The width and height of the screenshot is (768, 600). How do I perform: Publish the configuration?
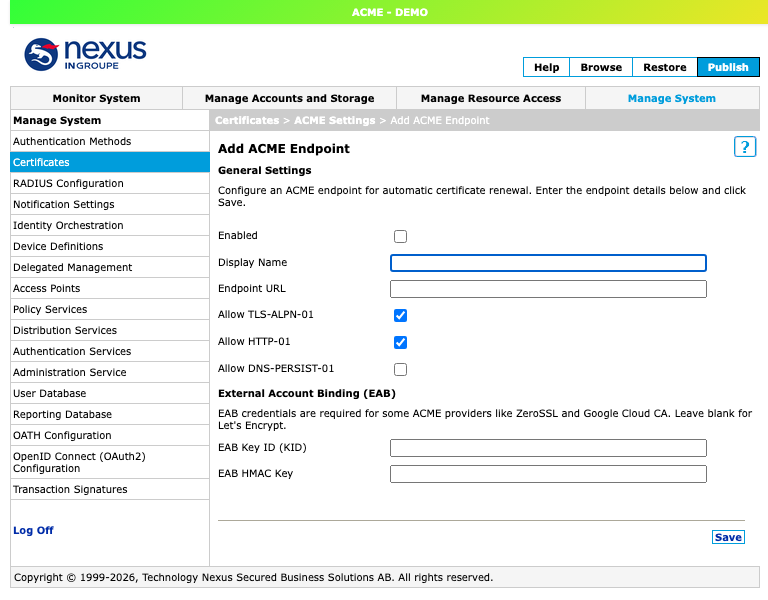728,67
